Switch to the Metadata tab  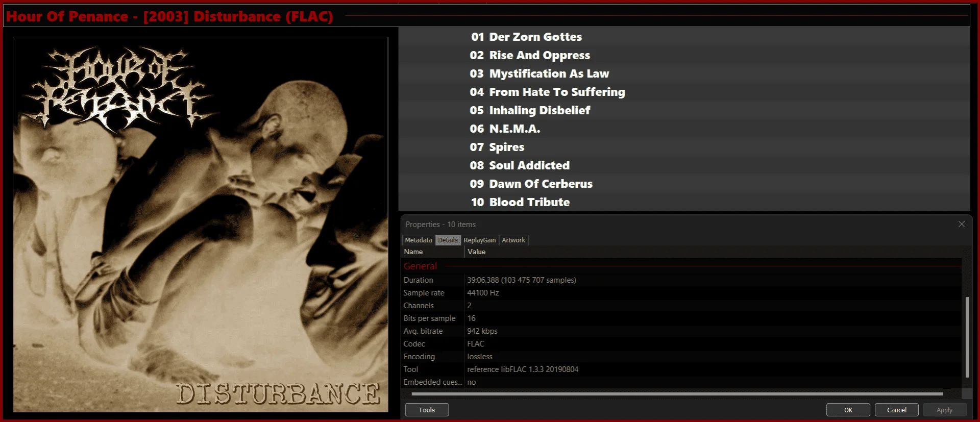(x=419, y=240)
